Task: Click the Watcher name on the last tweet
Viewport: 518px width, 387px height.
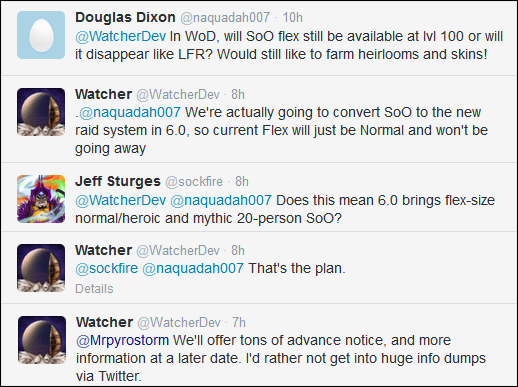Action: coord(105,322)
